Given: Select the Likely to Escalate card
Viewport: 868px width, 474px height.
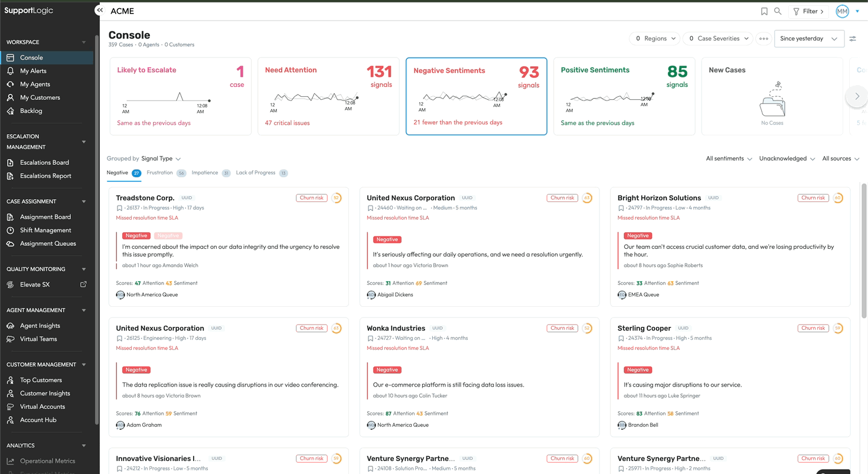Looking at the screenshot, I should [x=181, y=96].
